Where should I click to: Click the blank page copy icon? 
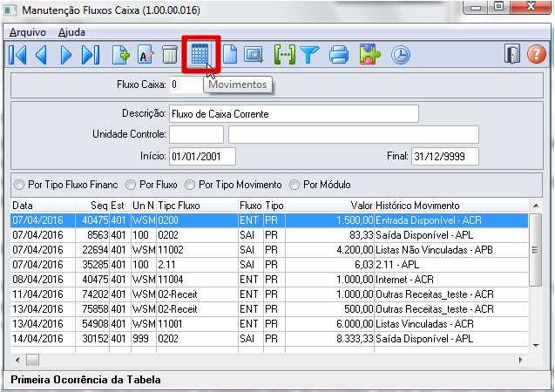click(230, 55)
